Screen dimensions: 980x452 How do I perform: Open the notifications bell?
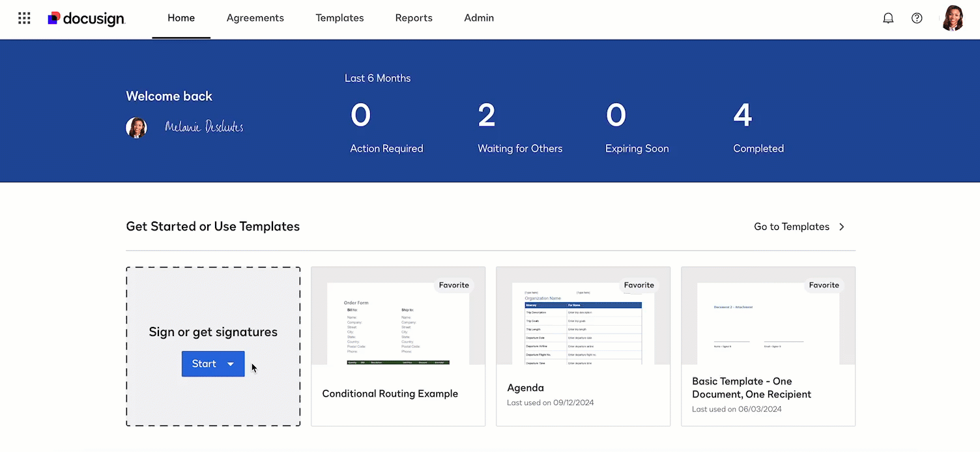[x=888, y=18]
